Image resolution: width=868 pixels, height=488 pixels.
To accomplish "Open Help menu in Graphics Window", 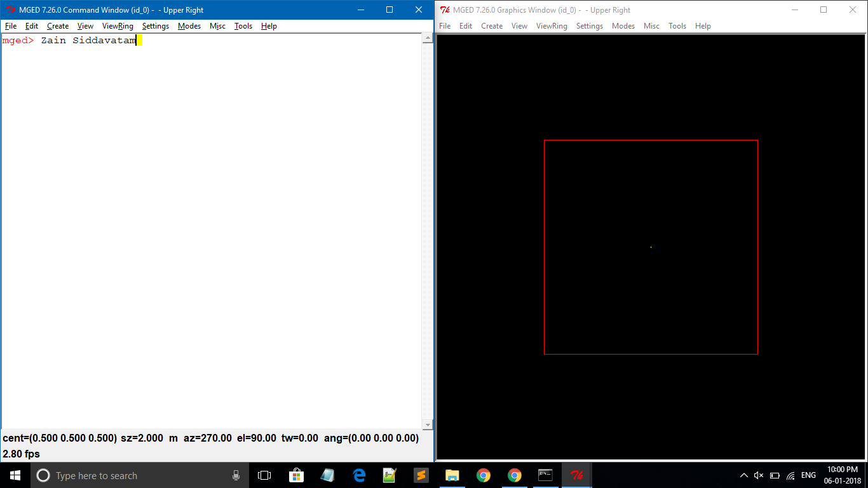I will pyautogui.click(x=703, y=26).
